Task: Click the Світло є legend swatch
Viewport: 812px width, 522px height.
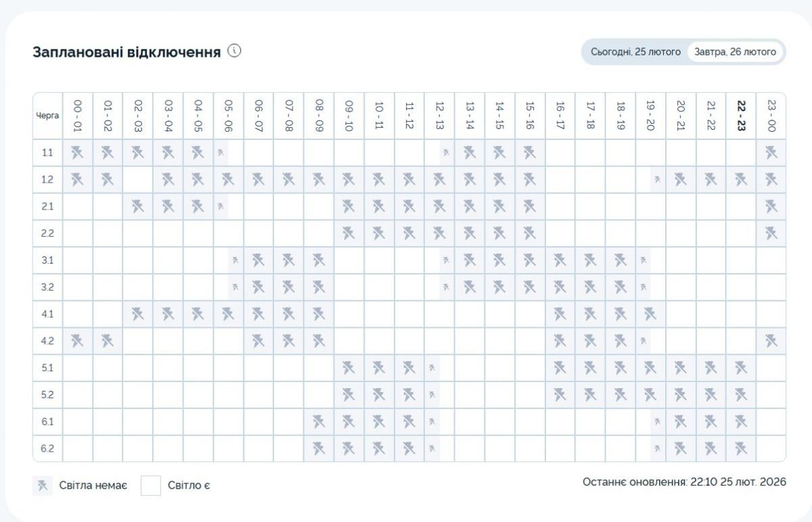Action: tap(151, 485)
